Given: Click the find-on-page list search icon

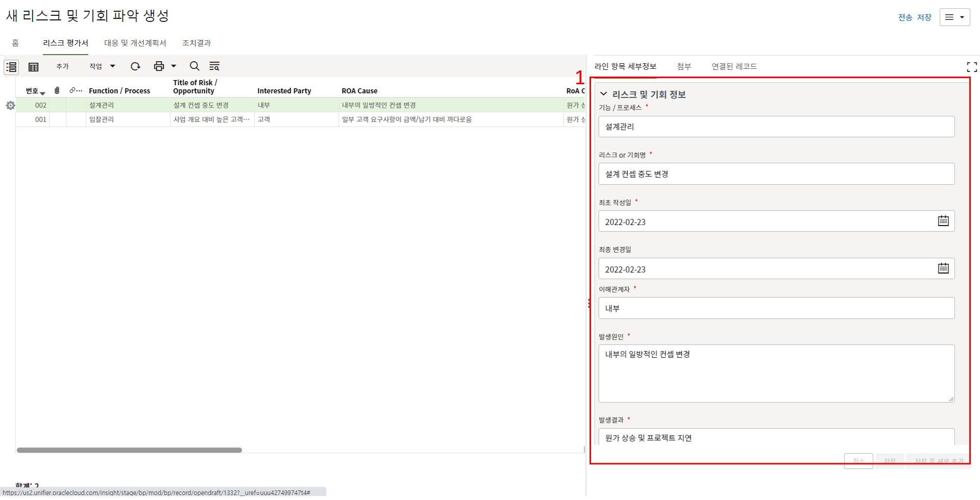Looking at the screenshot, I should click(214, 66).
